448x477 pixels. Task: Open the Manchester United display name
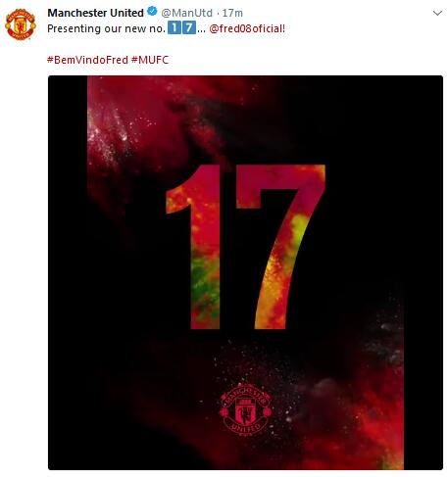(x=95, y=13)
